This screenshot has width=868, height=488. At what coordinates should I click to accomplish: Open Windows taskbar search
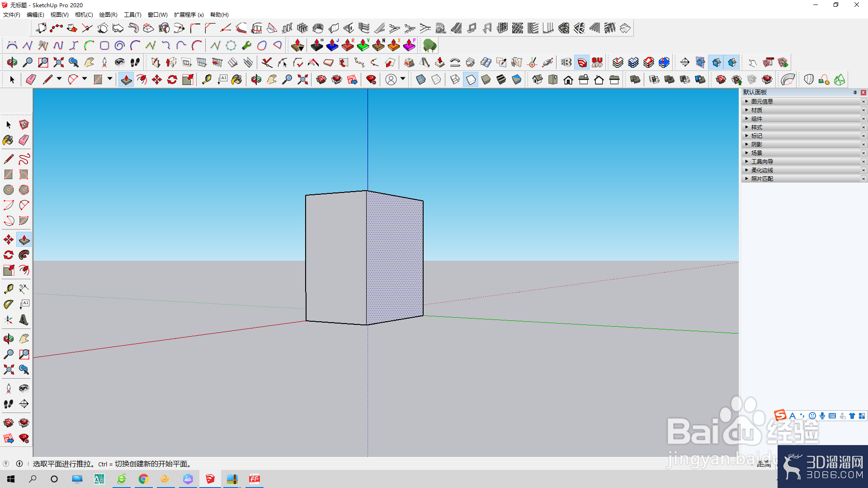pos(33,479)
